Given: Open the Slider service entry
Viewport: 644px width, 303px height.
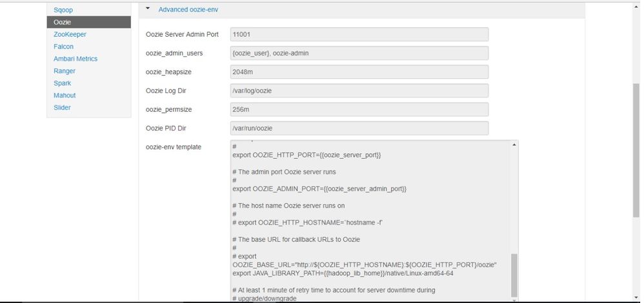Looking at the screenshot, I should 63,108.
